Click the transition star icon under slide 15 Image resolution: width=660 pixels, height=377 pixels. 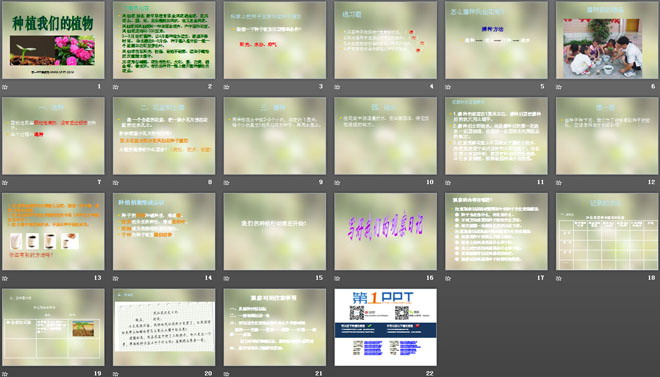tap(226, 278)
